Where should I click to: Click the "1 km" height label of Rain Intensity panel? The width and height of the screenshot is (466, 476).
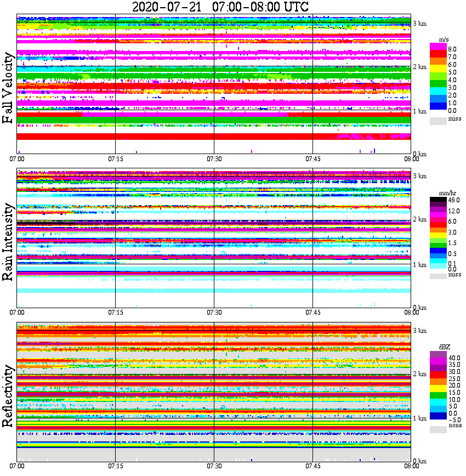[x=419, y=265]
